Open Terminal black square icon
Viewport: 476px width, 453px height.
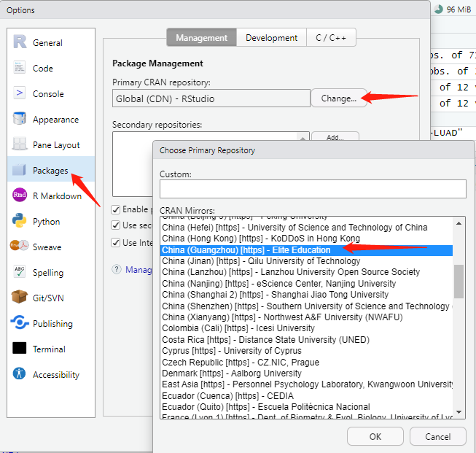click(x=20, y=348)
